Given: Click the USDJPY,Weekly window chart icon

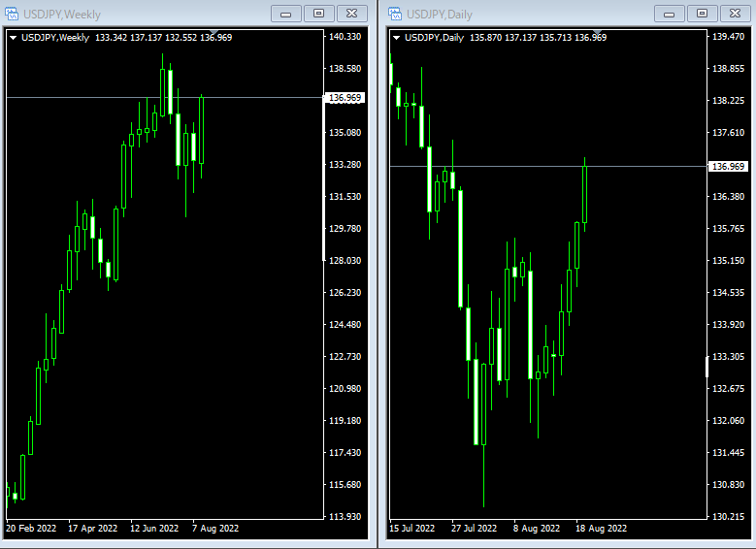Looking at the screenshot, I should click(x=11, y=14).
